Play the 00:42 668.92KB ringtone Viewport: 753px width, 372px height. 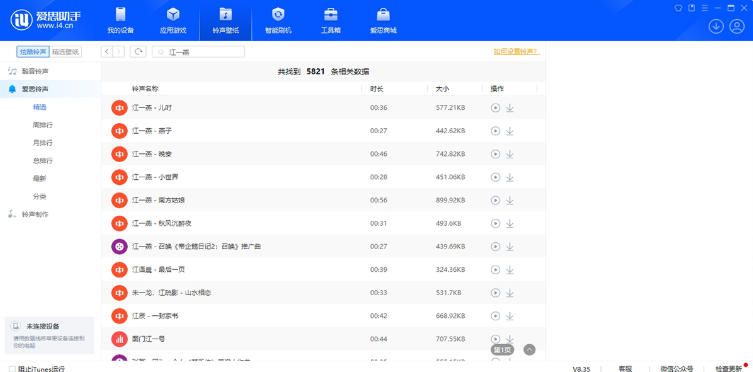[x=495, y=316]
